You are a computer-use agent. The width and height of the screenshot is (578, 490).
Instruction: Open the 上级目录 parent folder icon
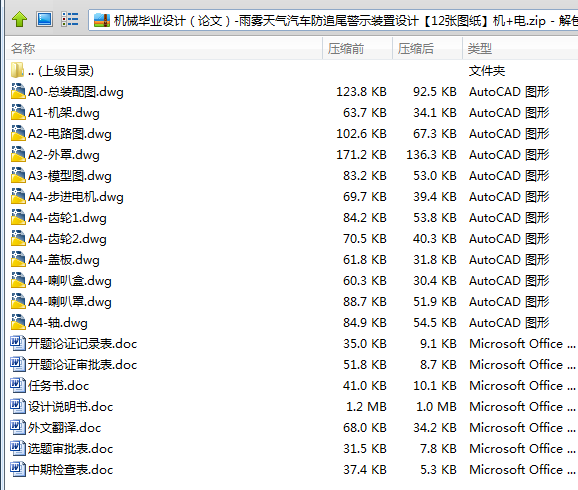point(18,70)
